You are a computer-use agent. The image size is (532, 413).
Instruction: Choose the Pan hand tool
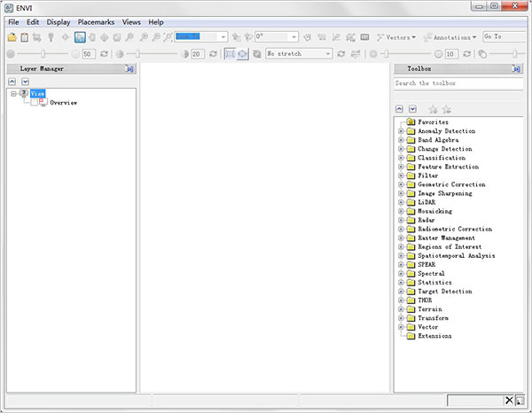(x=92, y=37)
